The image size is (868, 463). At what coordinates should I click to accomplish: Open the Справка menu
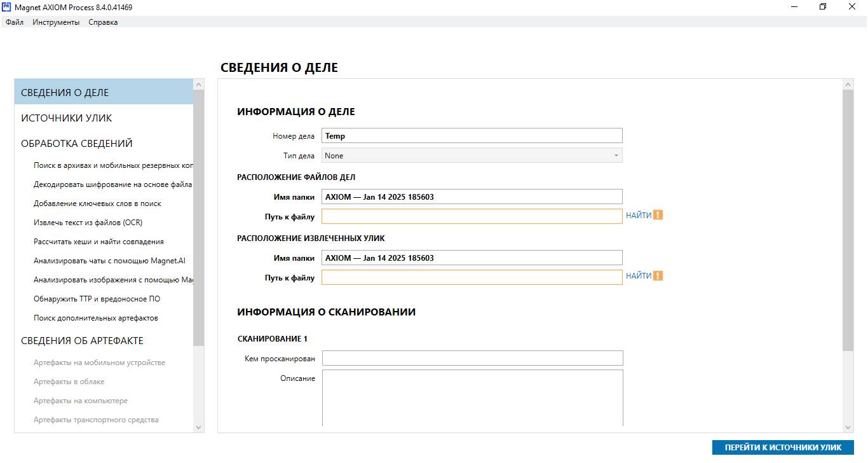103,22
